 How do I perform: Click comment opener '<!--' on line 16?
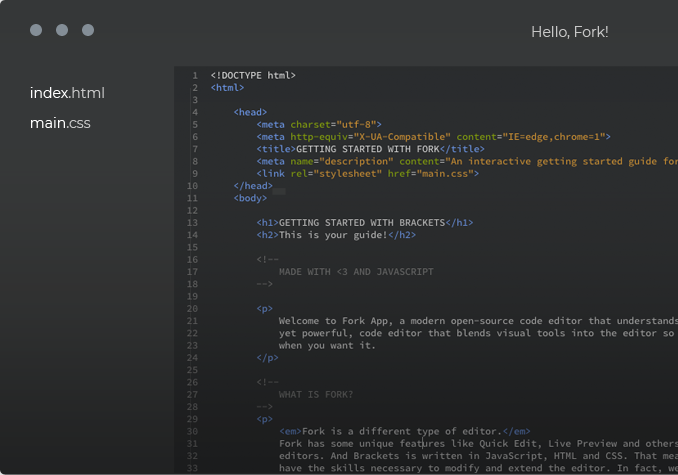267,260
